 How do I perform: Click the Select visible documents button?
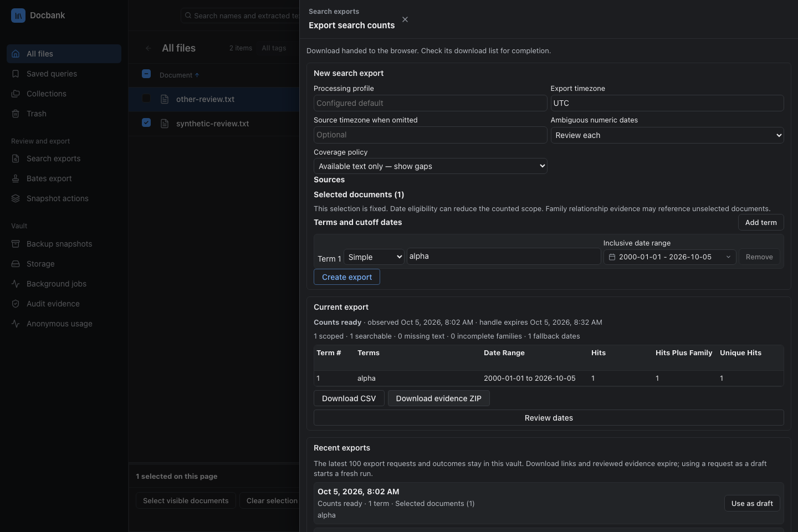186,500
